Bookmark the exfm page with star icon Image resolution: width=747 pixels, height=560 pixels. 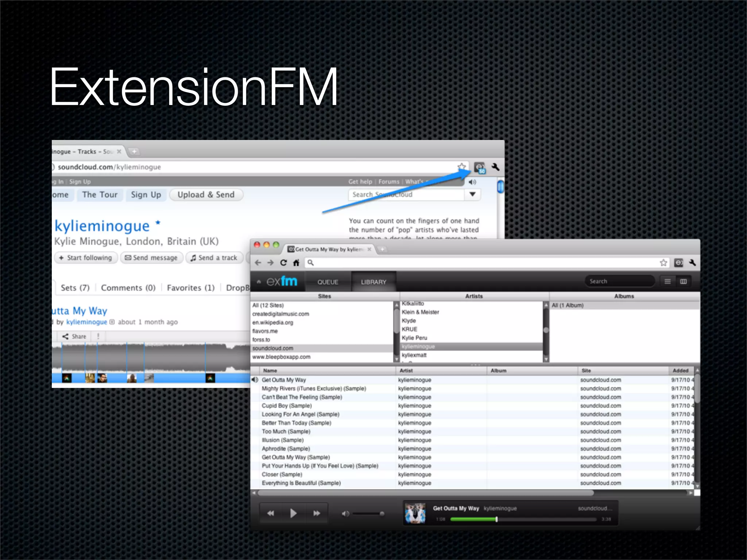point(663,262)
